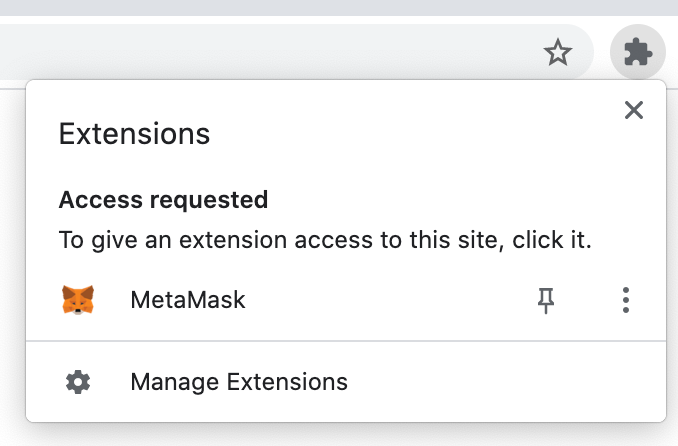Click the divider line above Manage Extensions
The height and width of the screenshot is (446, 678).
(x=346, y=341)
